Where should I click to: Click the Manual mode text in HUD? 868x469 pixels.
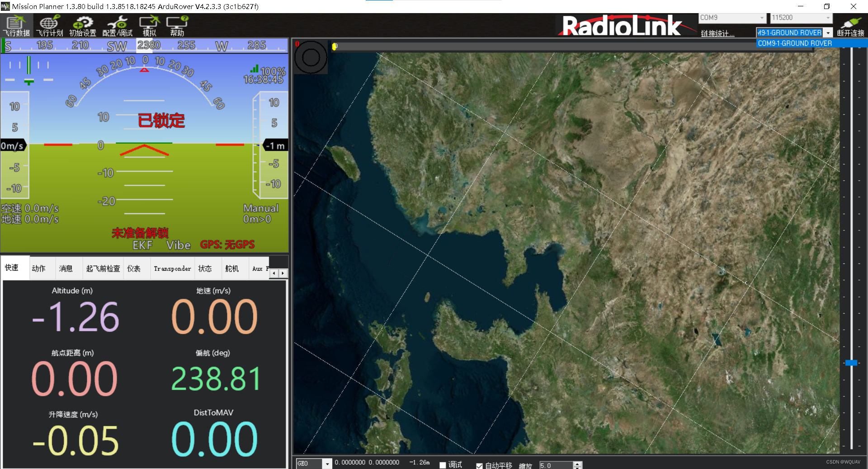point(261,208)
